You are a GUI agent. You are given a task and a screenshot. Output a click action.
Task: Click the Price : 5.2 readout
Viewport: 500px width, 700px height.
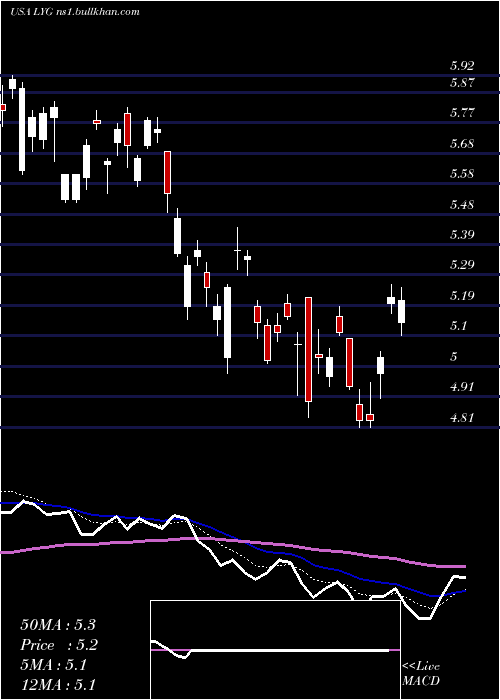59,645
